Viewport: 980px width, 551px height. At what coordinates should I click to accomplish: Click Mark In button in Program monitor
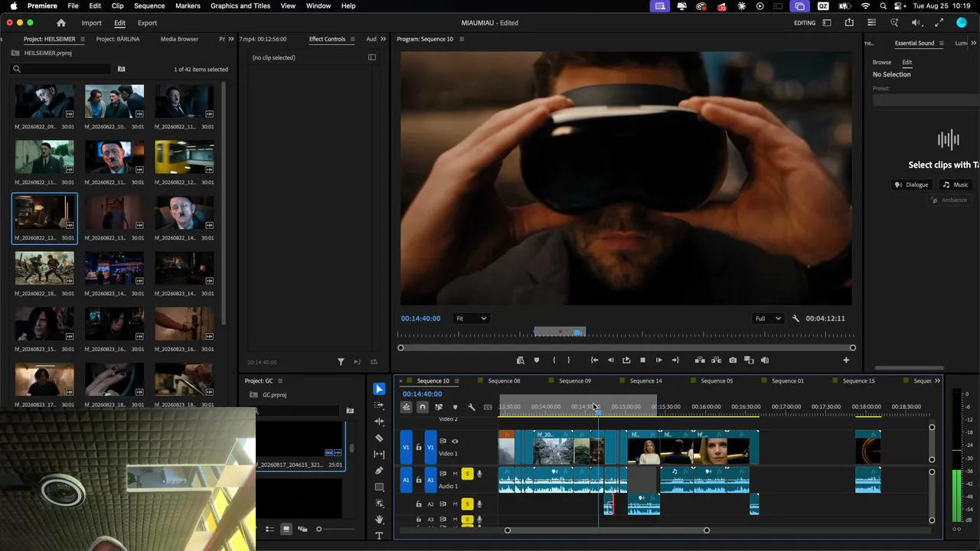(554, 360)
